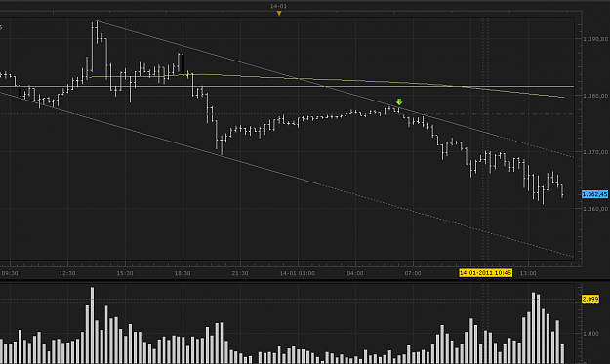
Task: Click the green down-arrow sell signal marker
Action: 399,102
